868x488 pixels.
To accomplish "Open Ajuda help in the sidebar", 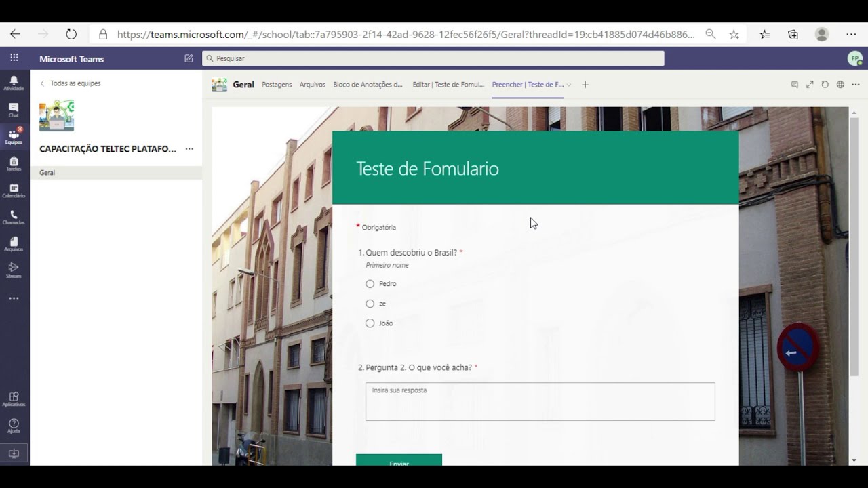I will click(x=14, y=426).
